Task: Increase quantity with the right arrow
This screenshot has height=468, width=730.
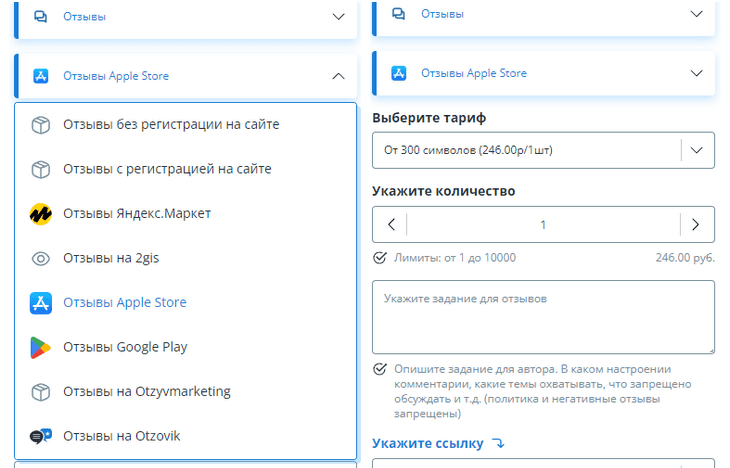Action: pyautogui.click(x=696, y=225)
